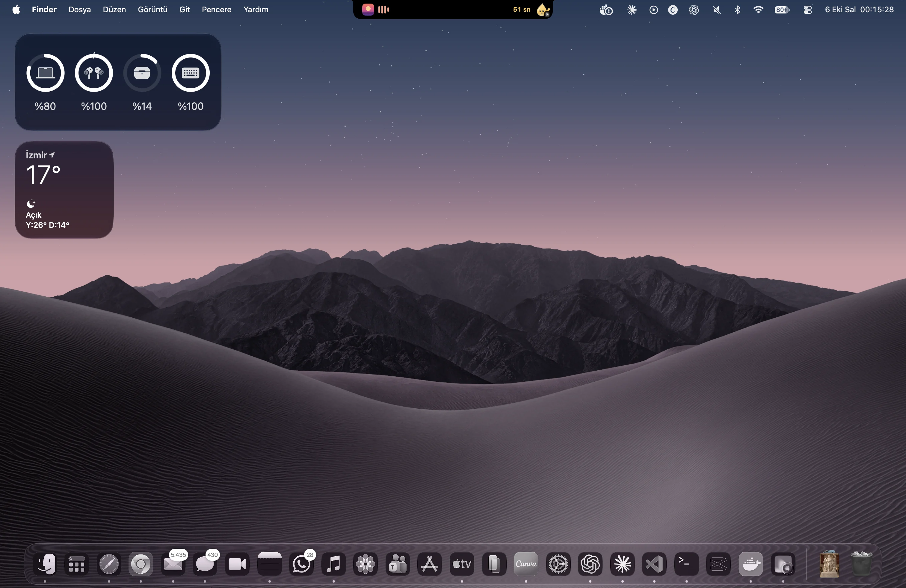Open the Yardım menu

(256, 10)
